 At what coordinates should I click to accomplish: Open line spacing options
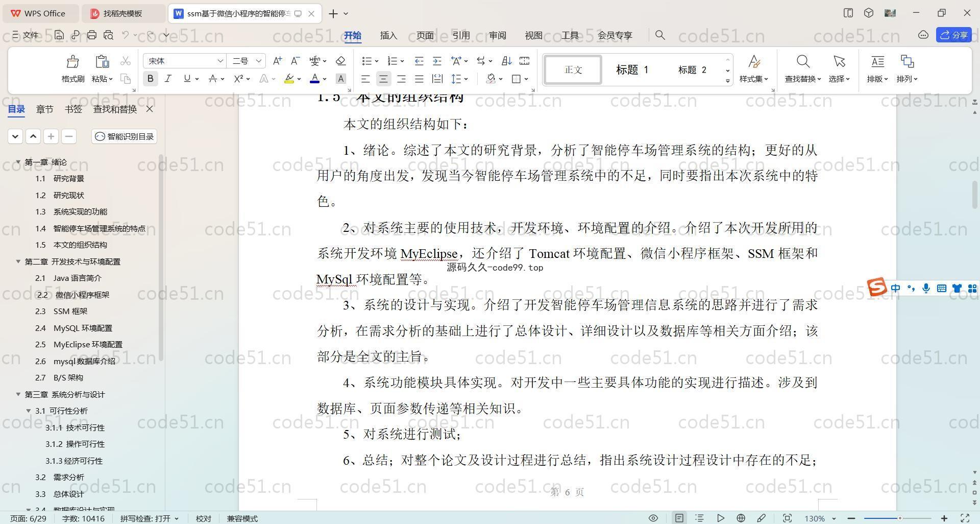click(456, 79)
